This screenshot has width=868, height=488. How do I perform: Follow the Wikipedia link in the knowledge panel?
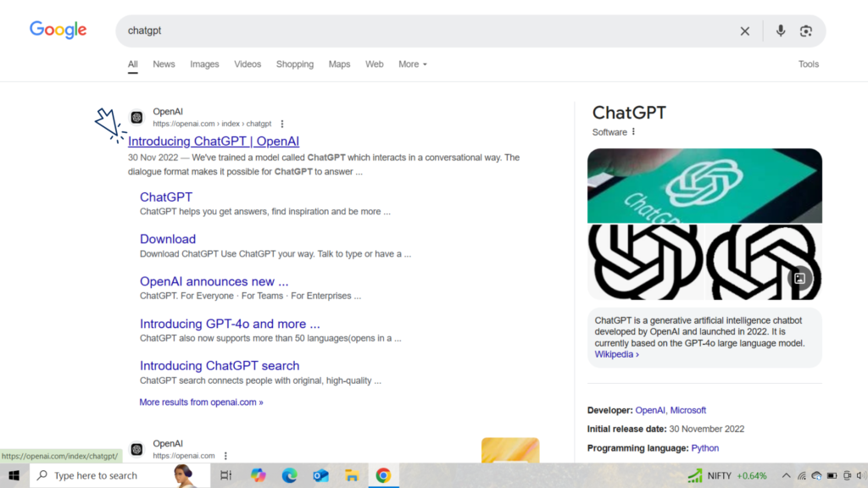tap(616, 355)
